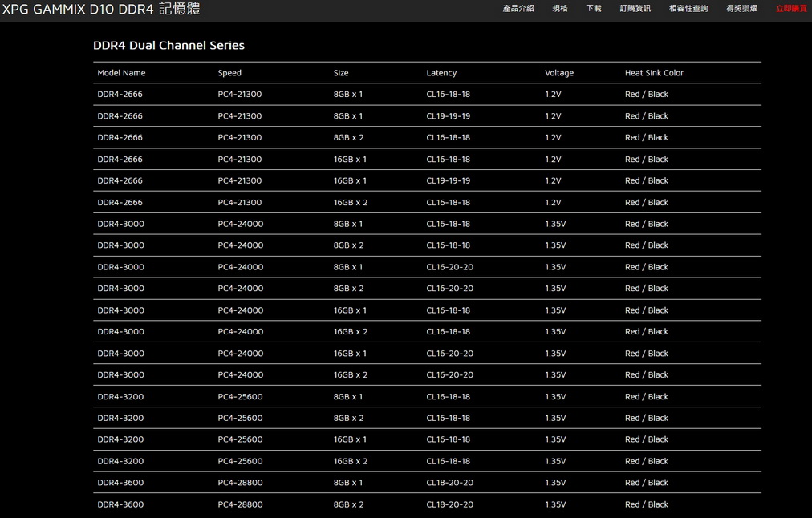
Task: Select CL16-20-20 in the DDR4-3000 16GB x 1 row
Action: (x=450, y=354)
